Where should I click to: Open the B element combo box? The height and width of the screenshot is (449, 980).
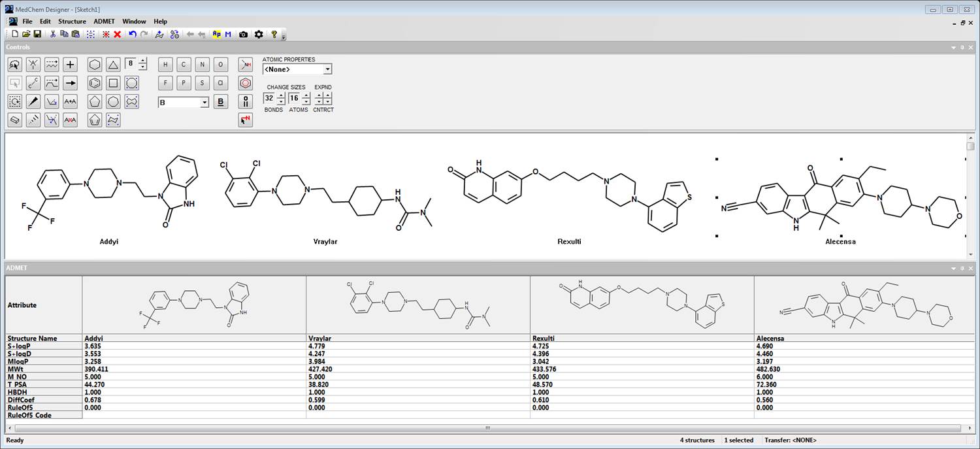(x=204, y=102)
